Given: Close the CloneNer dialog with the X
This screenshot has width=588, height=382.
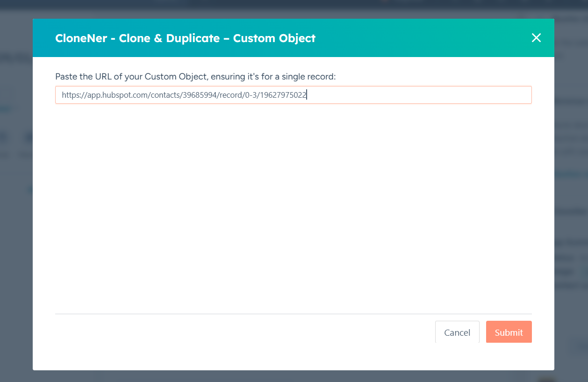Looking at the screenshot, I should 536,38.
